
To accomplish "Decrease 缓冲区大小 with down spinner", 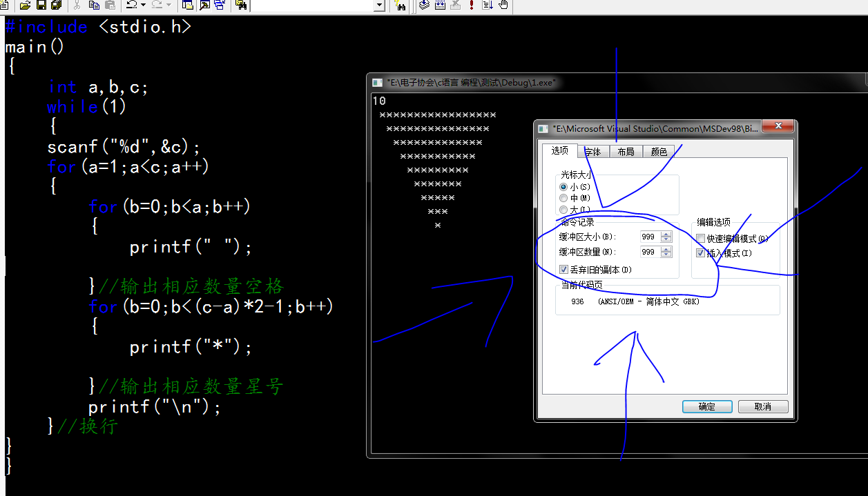I will tap(666, 239).
